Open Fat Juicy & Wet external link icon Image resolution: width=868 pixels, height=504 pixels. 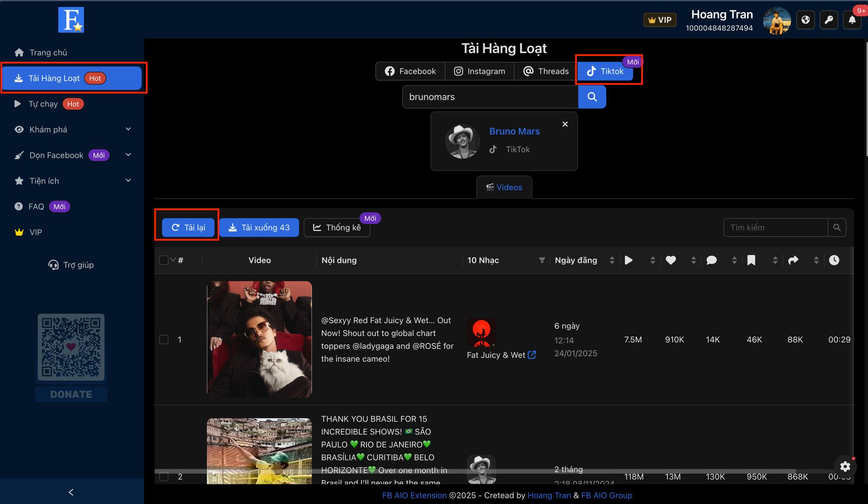pos(532,355)
